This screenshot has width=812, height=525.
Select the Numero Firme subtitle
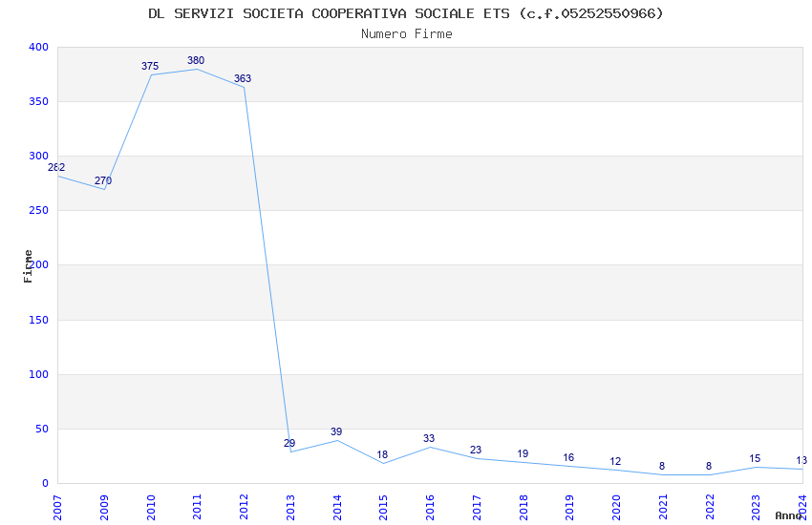[407, 33]
